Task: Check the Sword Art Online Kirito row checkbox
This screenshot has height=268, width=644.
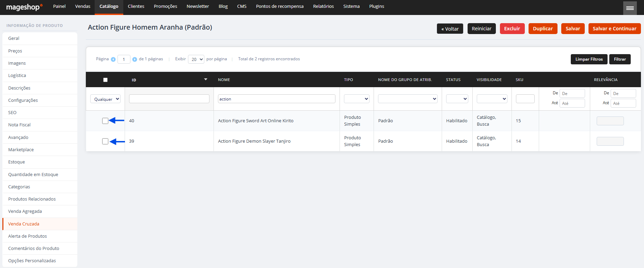Action: (x=105, y=121)
